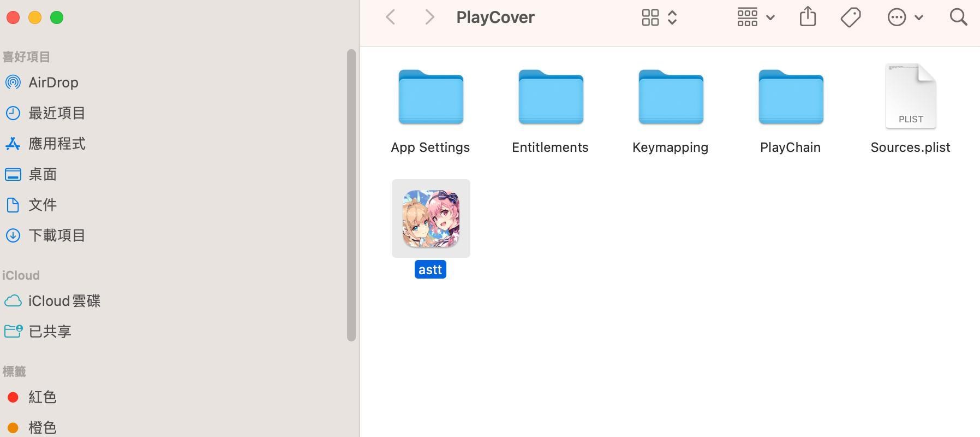This screenshot has height=437, width=980.
Task: Click the sidebar vertical scrollbar
Action: [x=351, y=196]
